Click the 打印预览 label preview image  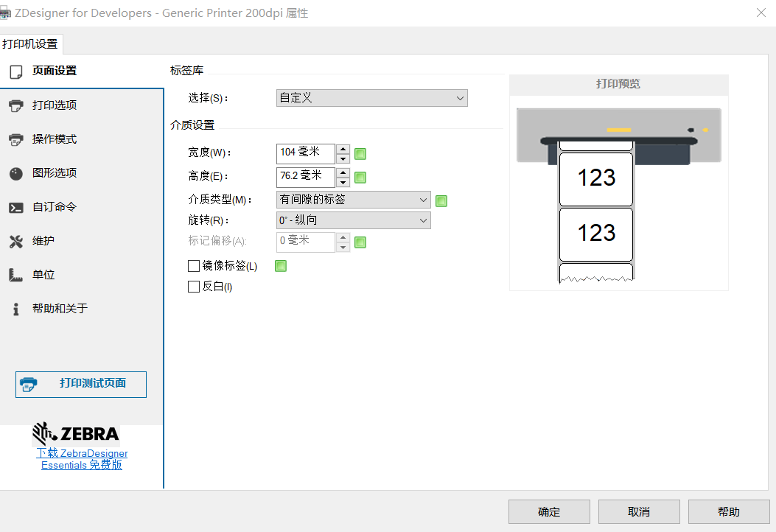point(618,195)
